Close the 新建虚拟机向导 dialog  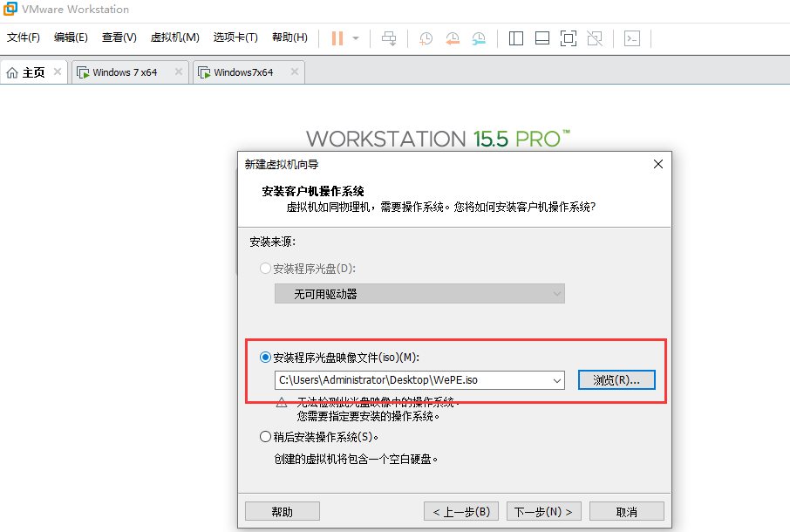(x=658, y=164)
